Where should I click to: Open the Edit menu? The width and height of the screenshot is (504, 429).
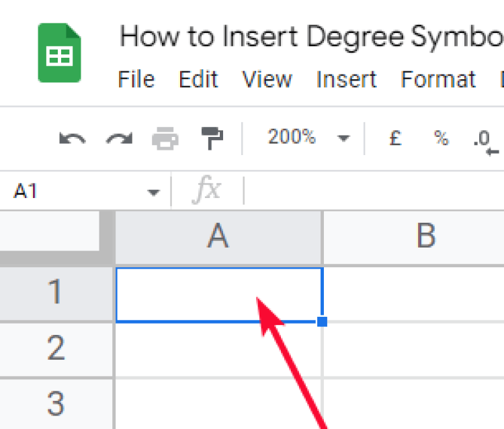198,79
